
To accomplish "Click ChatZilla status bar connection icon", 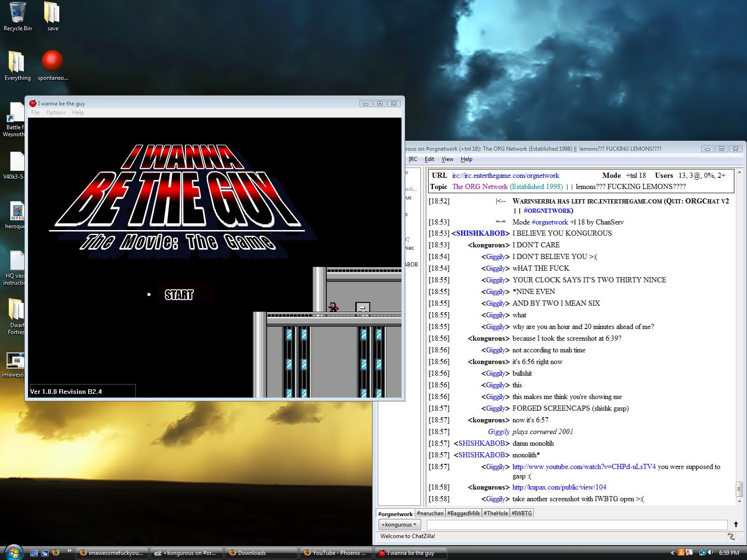I will tap(731, 537).
